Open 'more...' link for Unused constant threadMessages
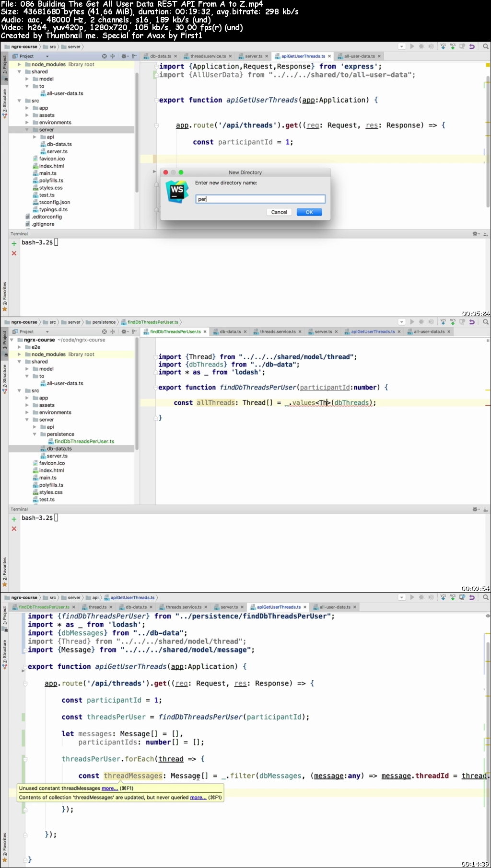491x868 pixels. 109,788
